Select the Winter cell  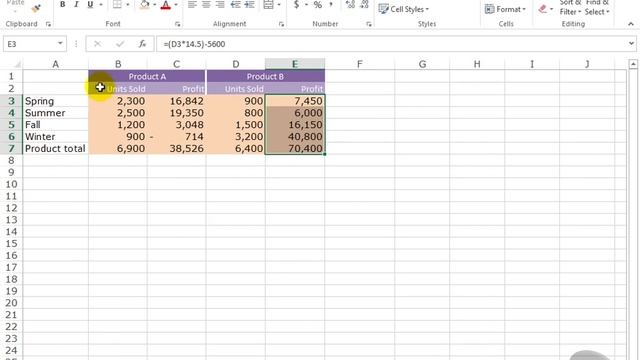click(56, 136)
